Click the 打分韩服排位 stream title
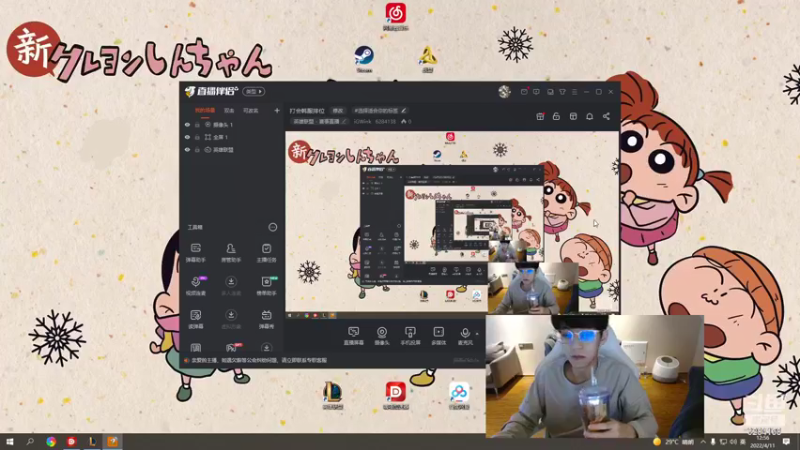The image size is (800, 450). pos(307,111)
